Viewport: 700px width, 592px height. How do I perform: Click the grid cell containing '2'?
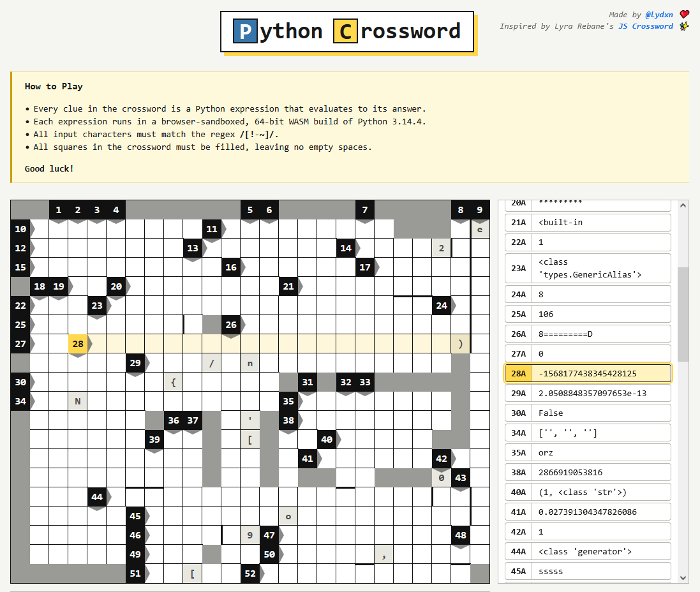(x=442, y=248)
